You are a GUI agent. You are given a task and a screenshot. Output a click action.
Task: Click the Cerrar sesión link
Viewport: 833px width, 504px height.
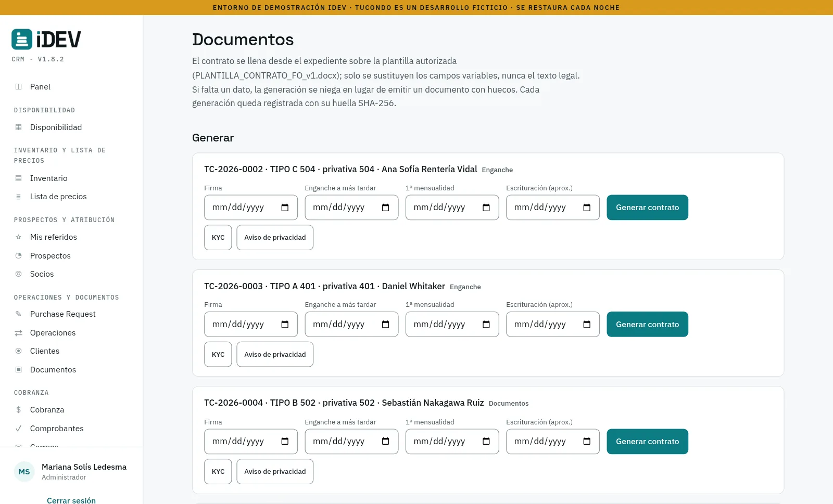[x=71, y=500]
